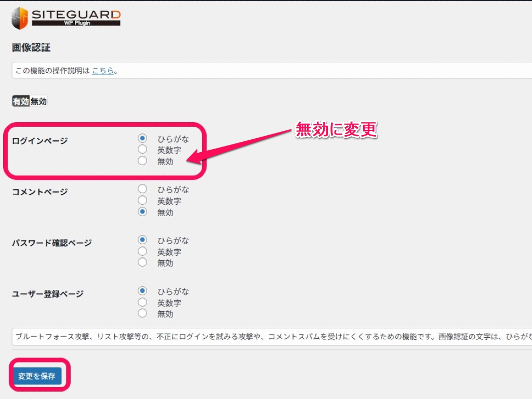532x399 pixels.
Task: Select ひらがな for パスワード確認ページ
Action: pyautogui.click(x=142, y=240)
